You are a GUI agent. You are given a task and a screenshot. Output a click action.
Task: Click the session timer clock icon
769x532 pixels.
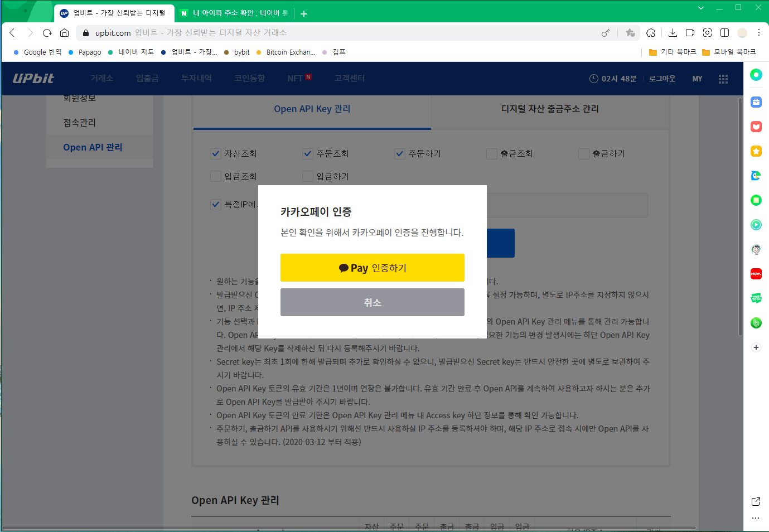click(x=594, y=79)
